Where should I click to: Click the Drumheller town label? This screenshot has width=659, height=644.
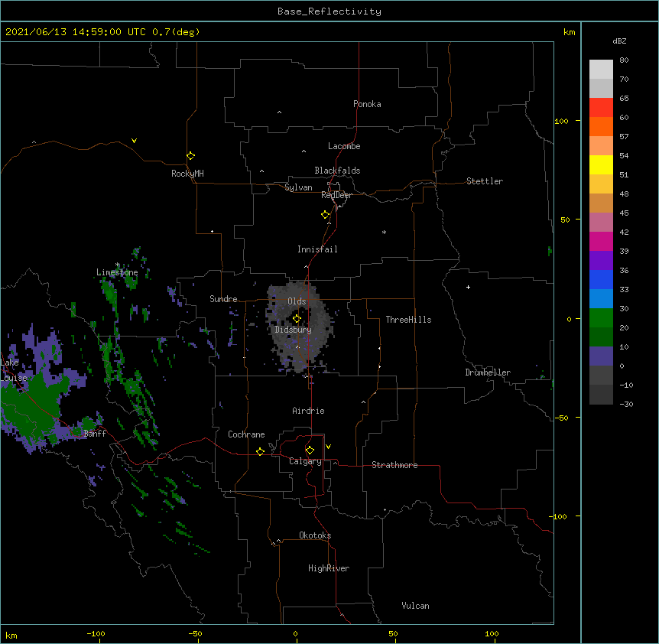click(x=488, y=372)
